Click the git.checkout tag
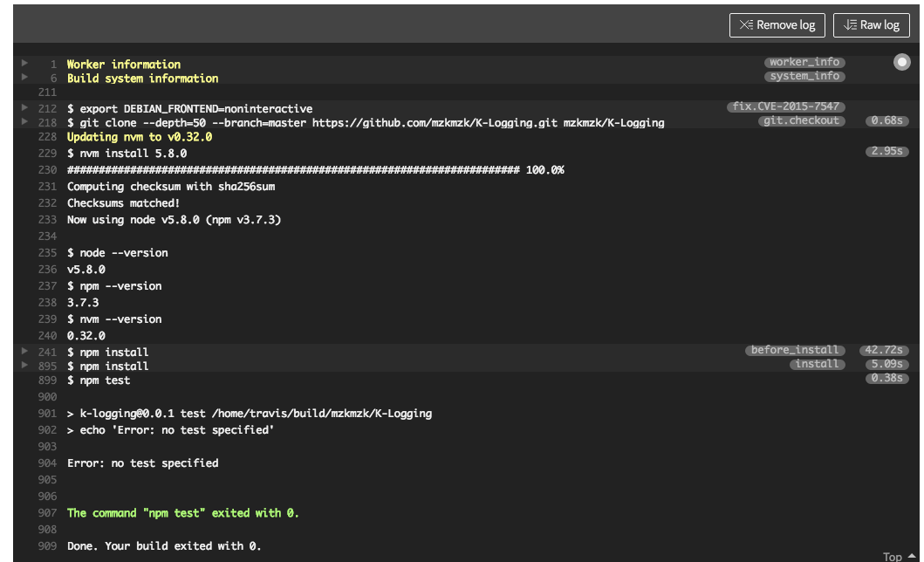The width and height of the screenshot is (924, 562). tap(801, 120)
